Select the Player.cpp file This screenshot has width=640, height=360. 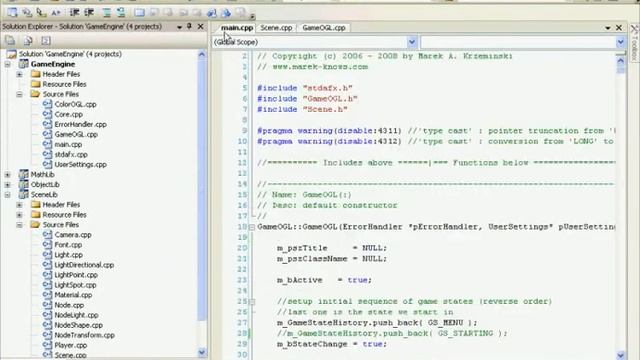(x=71, y=345)
